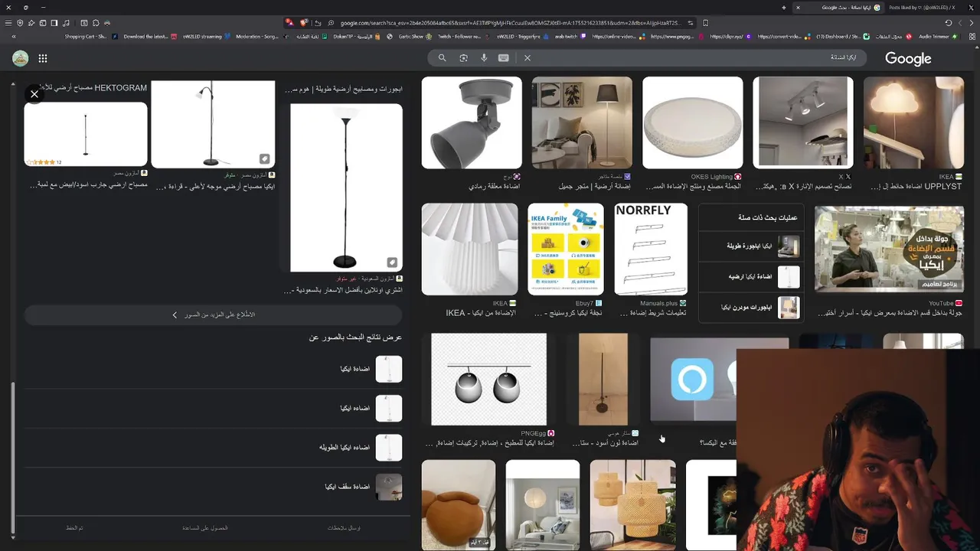This screenshot has height=551, width=980.
Task: Show hidden bookmarks via double-chevron overflow
Action: (13, 36)
